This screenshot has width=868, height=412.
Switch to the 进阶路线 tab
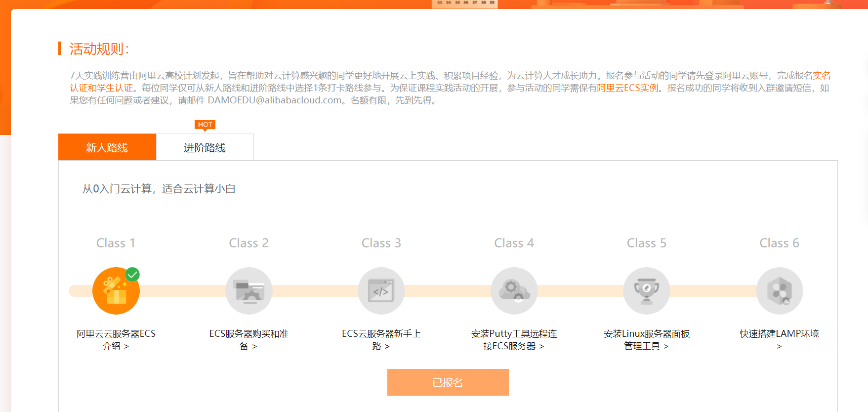[205, 147]
